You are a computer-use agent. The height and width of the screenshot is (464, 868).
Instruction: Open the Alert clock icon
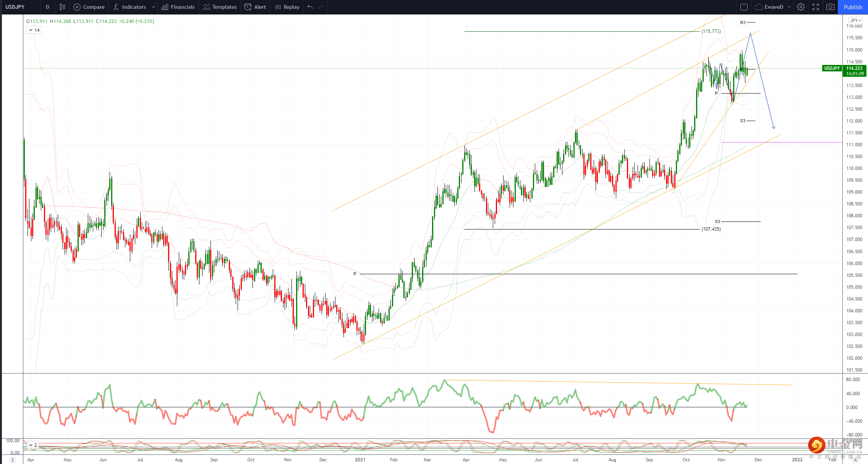(248, 7)
